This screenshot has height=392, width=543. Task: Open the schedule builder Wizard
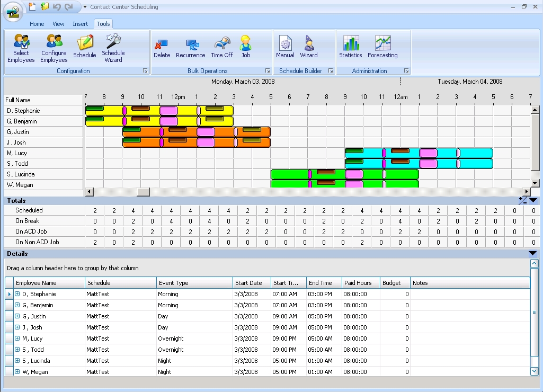(x=309, y=48)
